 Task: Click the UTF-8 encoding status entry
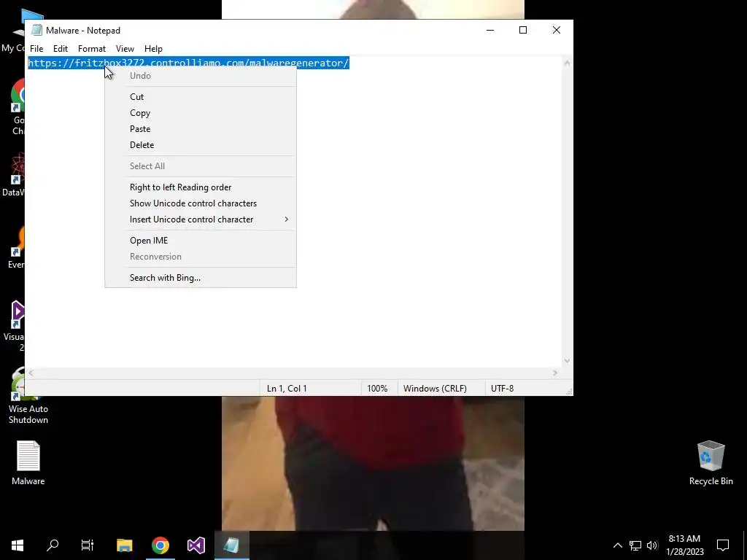tap(502, 389)
